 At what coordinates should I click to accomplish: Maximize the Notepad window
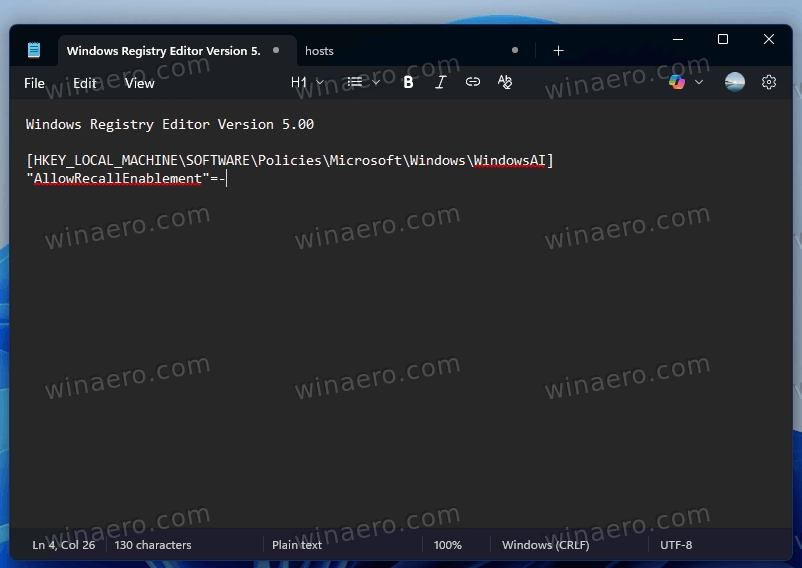point(723,39)
